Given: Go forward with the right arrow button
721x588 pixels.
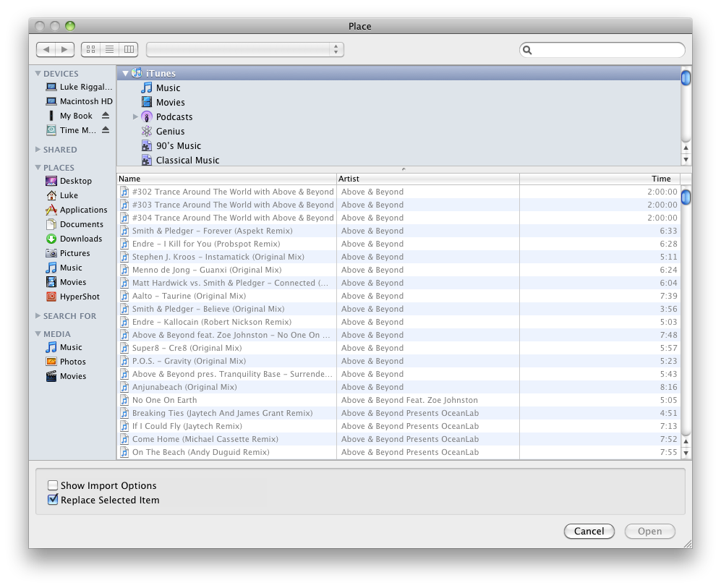Looking at the screenshot, I should click(x=65, y=49).
